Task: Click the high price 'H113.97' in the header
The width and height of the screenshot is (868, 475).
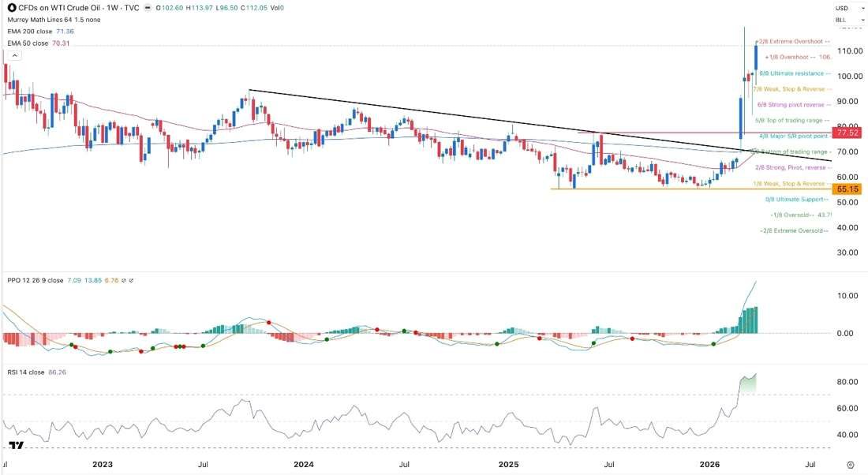Action: (199, 8)
